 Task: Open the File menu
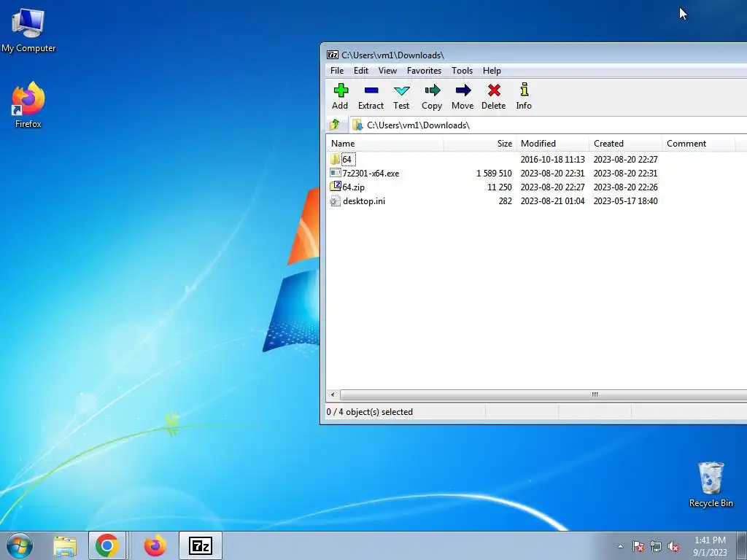[337, 71]
